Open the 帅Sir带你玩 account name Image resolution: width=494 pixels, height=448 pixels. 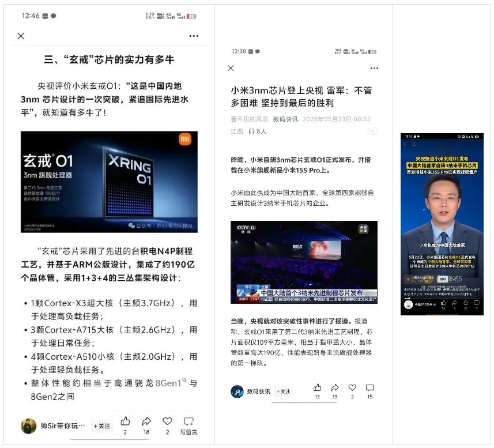pos(63,426)
